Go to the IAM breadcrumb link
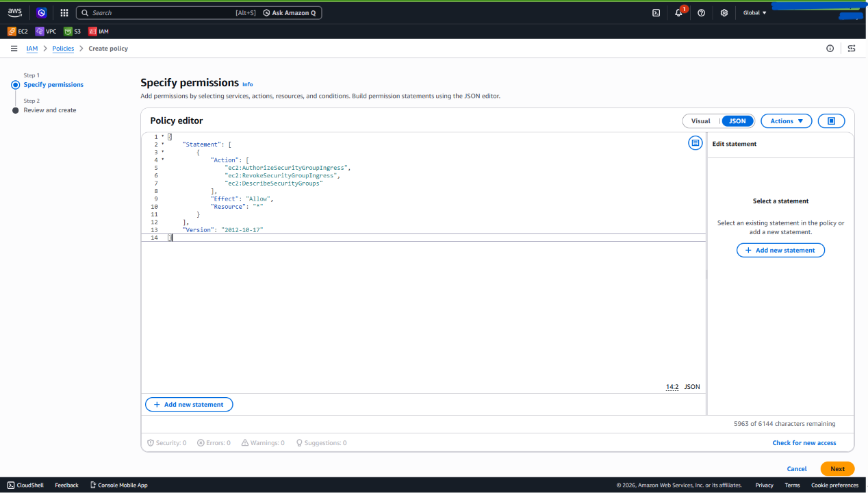The width and height of the screenshot is (868, 493). (x=32, y=49)
